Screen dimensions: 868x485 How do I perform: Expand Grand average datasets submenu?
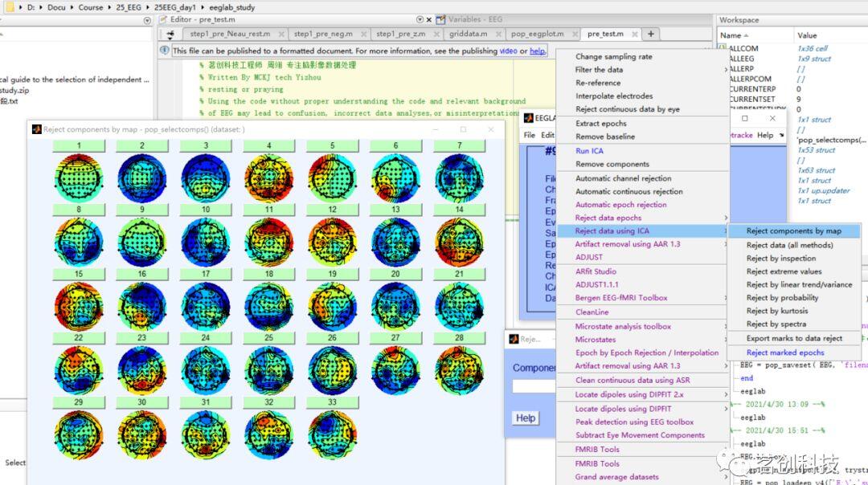[643, 477]
